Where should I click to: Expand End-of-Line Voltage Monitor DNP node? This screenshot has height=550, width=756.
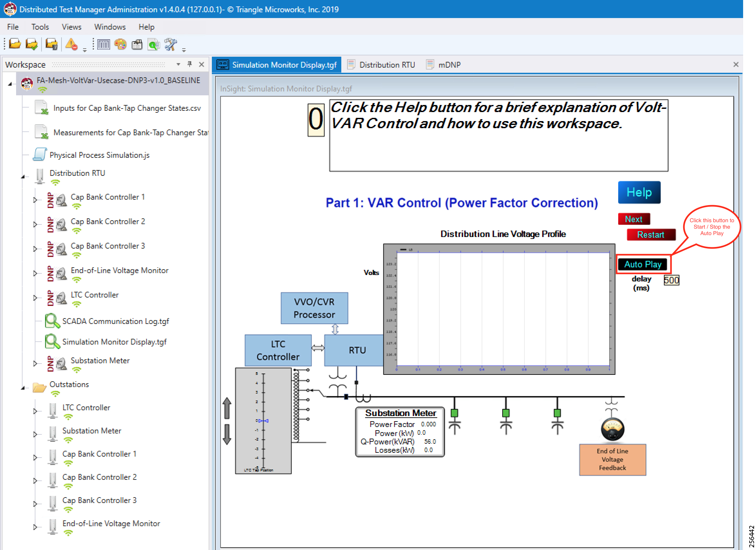[35, 273]
